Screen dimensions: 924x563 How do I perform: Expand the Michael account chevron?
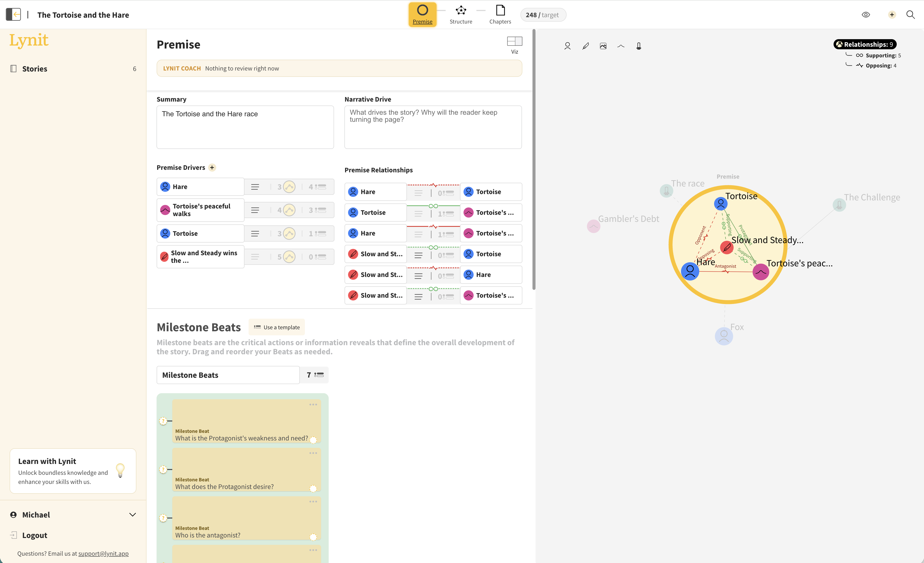(x=132, y=515)
